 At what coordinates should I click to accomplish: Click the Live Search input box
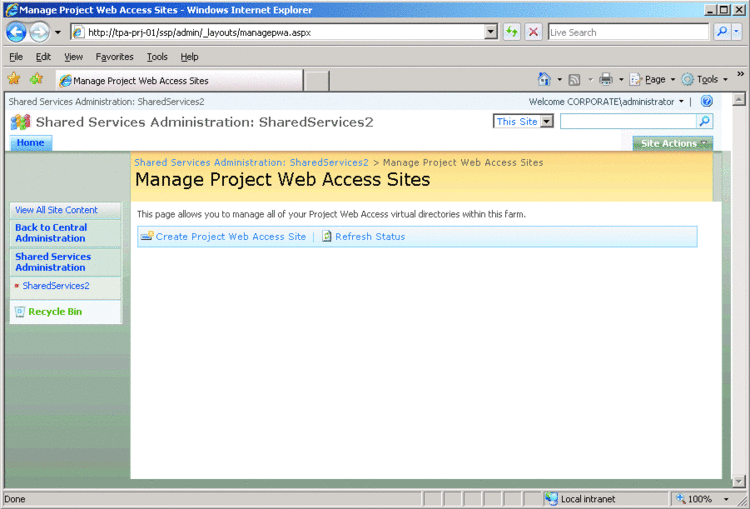point(628,33)
